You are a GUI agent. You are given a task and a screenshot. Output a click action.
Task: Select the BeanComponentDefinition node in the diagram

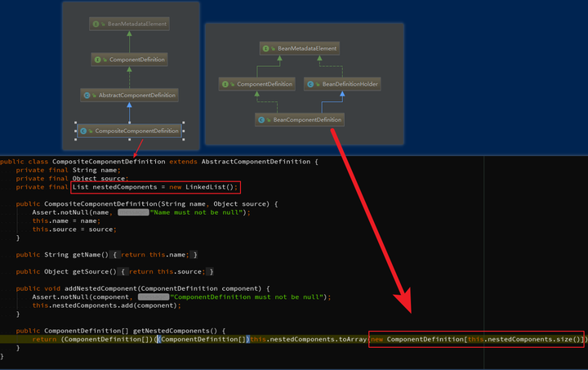[x=300, y=120]
